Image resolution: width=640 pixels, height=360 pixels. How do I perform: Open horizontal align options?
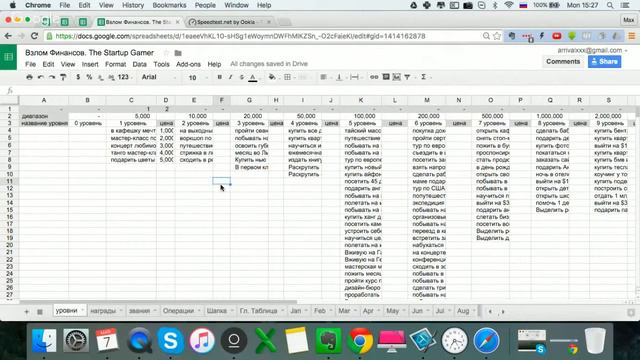tap(324, 77)
